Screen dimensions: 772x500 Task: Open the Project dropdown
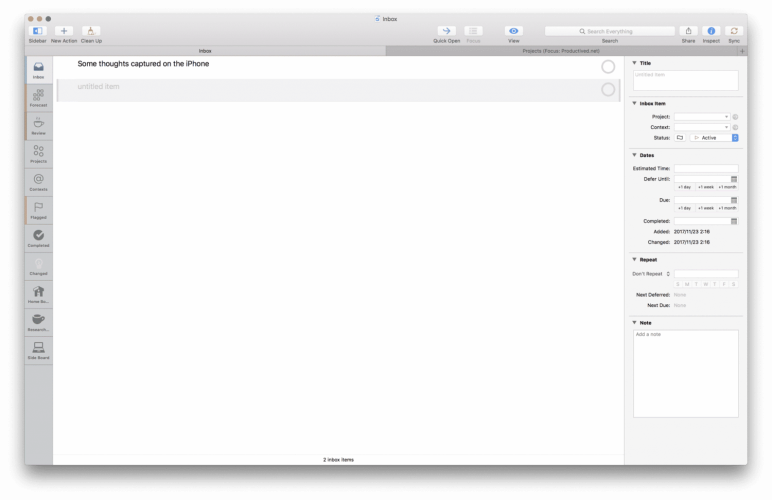pos(702,117)
